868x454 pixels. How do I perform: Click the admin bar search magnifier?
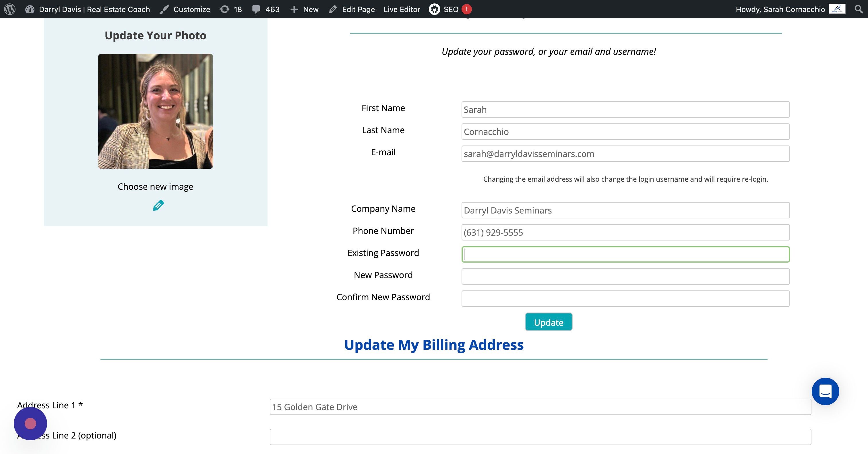click(x=859, y=9)
